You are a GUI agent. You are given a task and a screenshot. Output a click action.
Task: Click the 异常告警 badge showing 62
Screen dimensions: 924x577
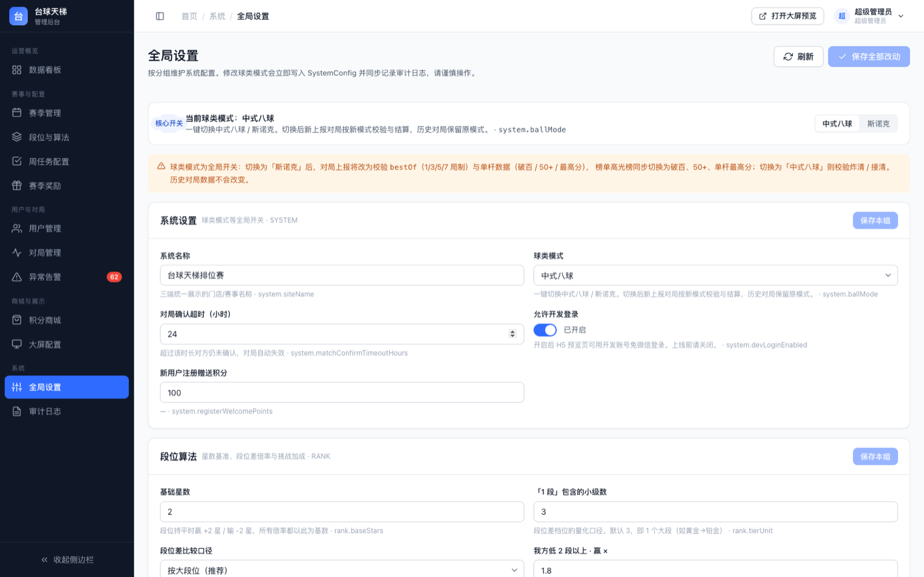tap(114, 277)
